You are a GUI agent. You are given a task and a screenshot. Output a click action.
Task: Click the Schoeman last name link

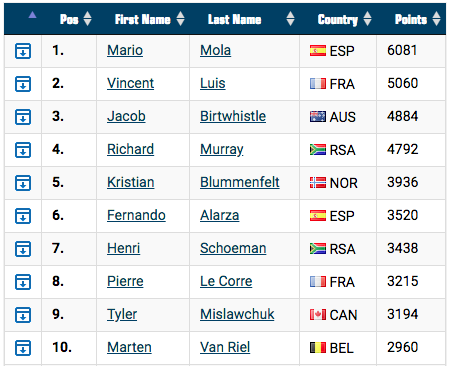click(x=233, y=248)
